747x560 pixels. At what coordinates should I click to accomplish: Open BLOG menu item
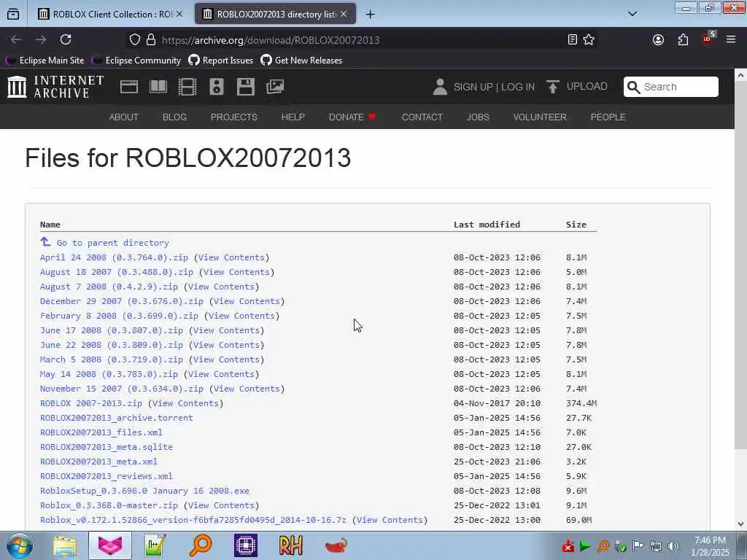(x=174, y=117)
